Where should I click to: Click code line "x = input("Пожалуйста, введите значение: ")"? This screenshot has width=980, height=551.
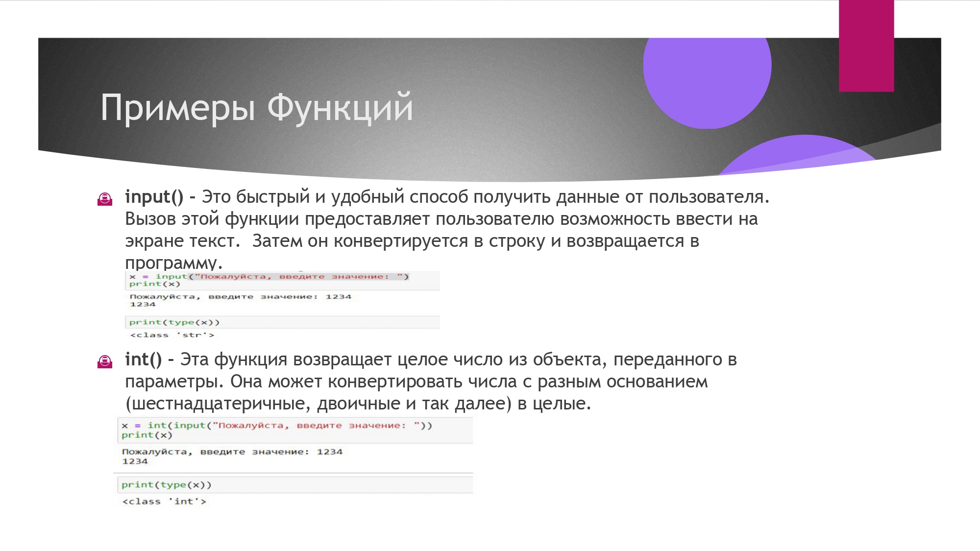click(x=269, y=277)
